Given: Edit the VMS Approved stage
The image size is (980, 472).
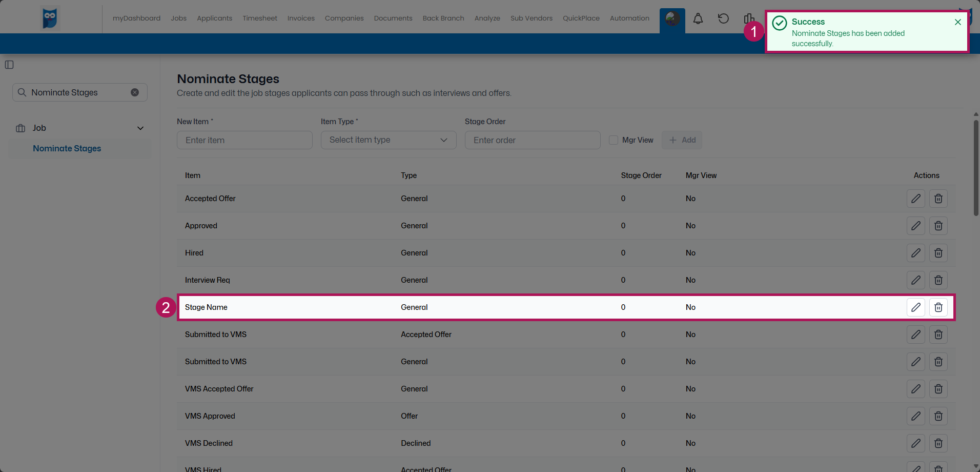Looking at the screenshot, I should tap(916, 416).
